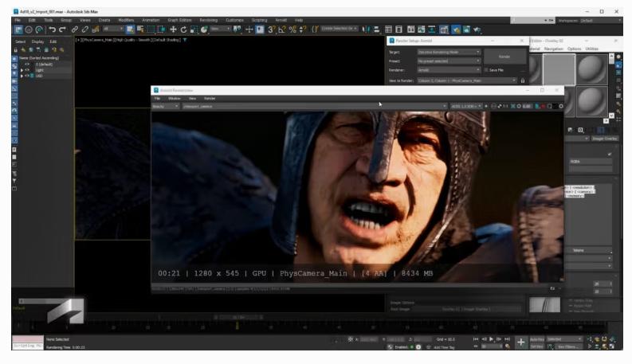Viewport: 632px width, 364px height.
Task: Activate the Select and Move tool
Action: pyautogui.click(x=173, y=29)
